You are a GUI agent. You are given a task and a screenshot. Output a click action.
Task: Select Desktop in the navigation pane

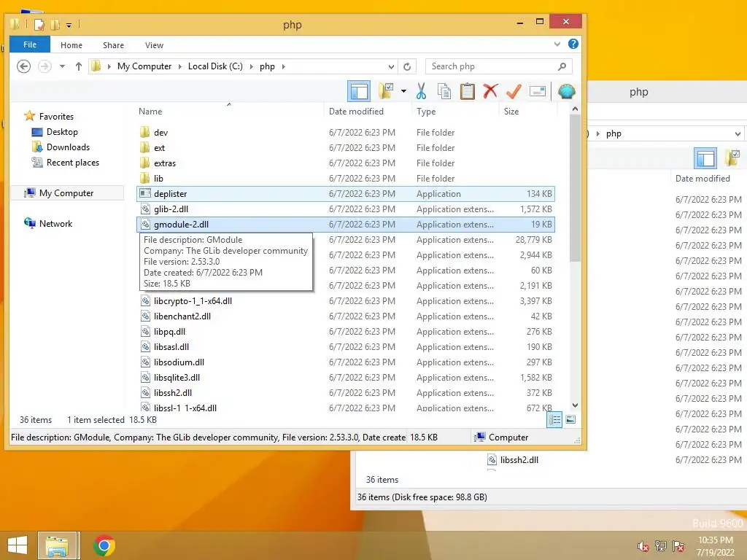coord(62,132)
